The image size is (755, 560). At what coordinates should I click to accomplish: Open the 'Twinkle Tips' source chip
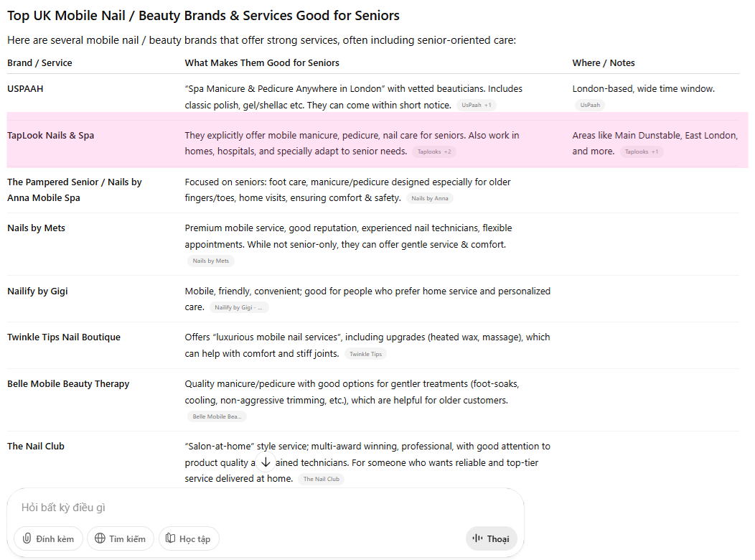366,354
